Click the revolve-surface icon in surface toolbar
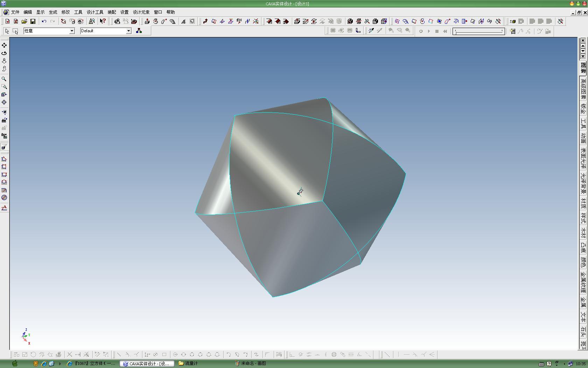588x368 pixels. [422, 21]
